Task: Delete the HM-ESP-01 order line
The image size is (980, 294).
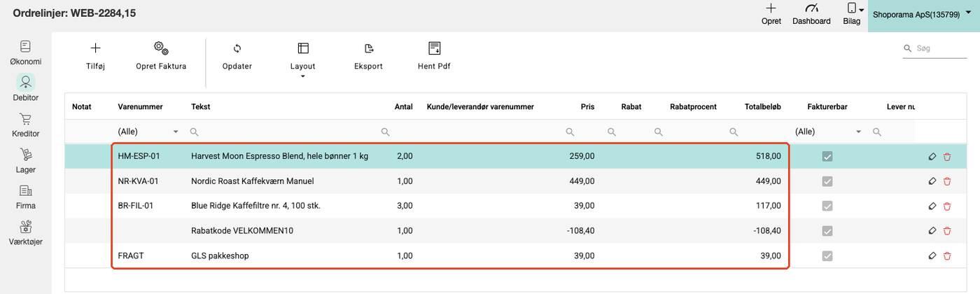Action: (947, 157)
